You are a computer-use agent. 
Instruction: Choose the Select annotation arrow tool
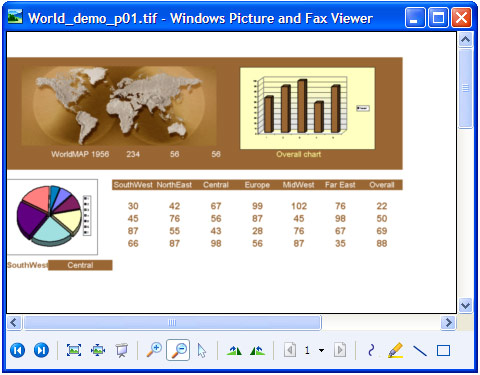201,351
